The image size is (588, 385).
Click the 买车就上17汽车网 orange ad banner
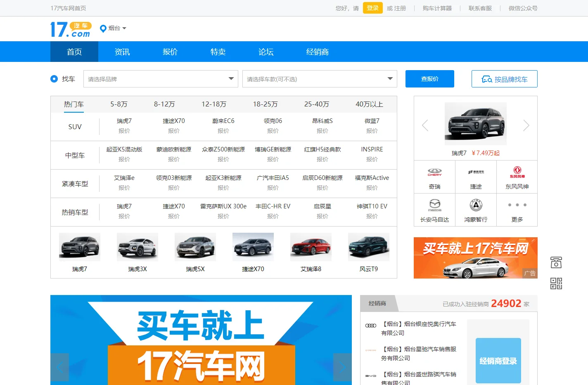coord(476,258)
